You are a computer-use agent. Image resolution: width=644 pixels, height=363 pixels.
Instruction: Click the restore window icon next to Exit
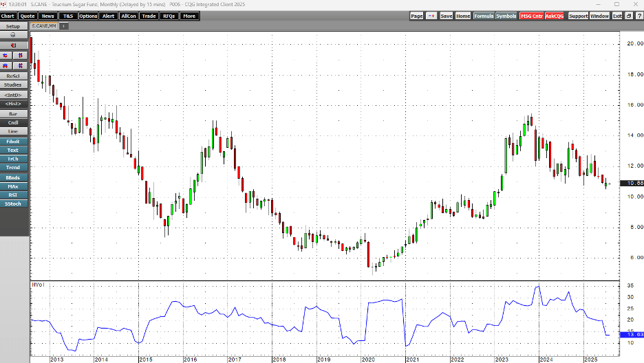click(627, 16)
